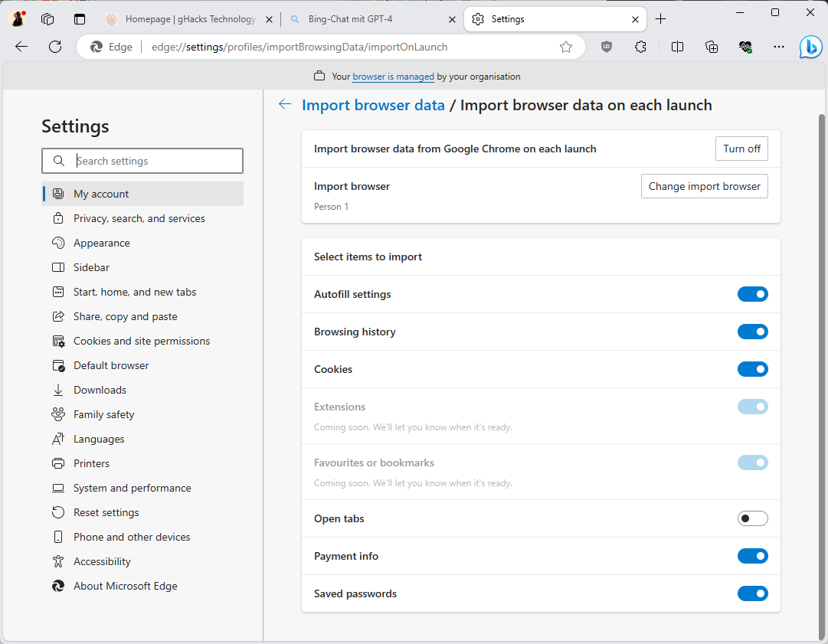Open the uBlock shield extension icon
828x644 pixels.
click(607, 47)
